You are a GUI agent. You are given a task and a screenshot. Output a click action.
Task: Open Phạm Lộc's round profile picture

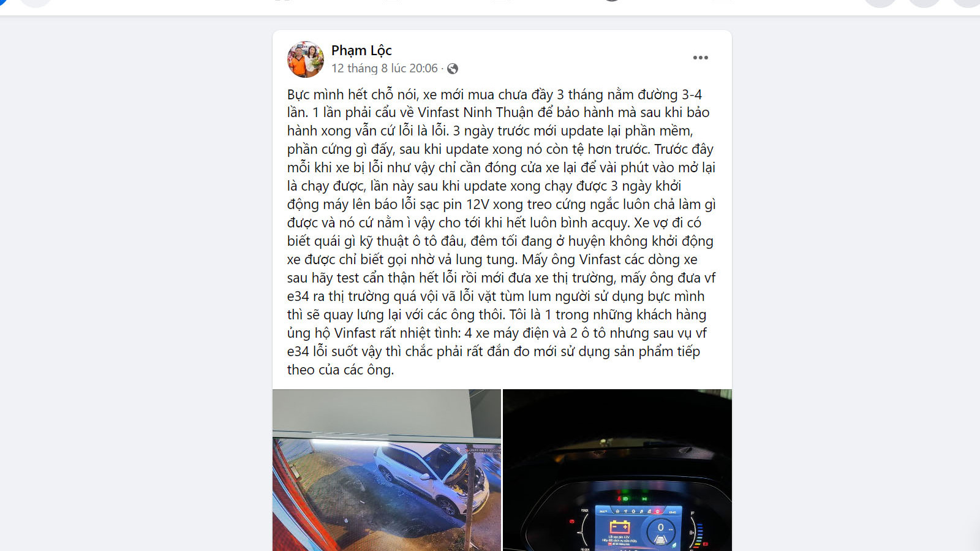tap(305, 59)
